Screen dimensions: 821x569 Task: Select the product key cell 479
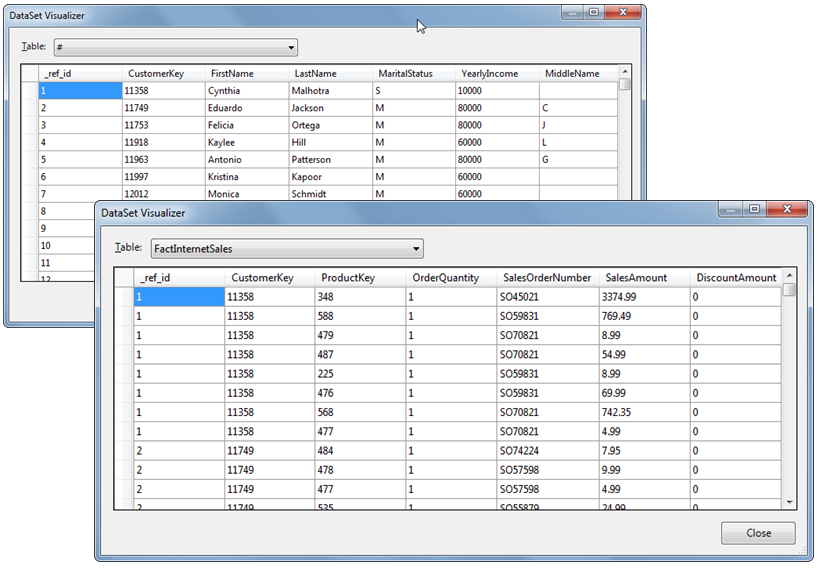pyautogui.click(x=360, y=335)
